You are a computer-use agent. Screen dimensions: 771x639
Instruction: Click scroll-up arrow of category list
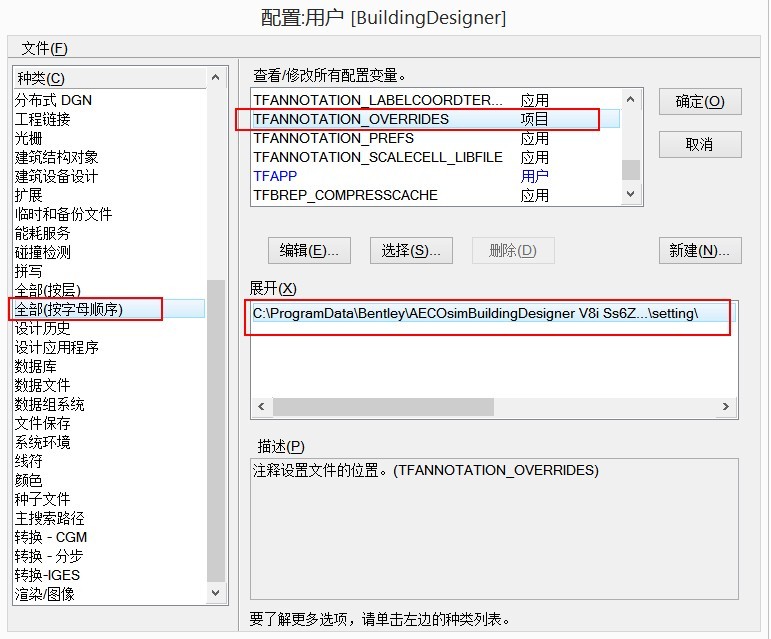[x=215, y=78]
